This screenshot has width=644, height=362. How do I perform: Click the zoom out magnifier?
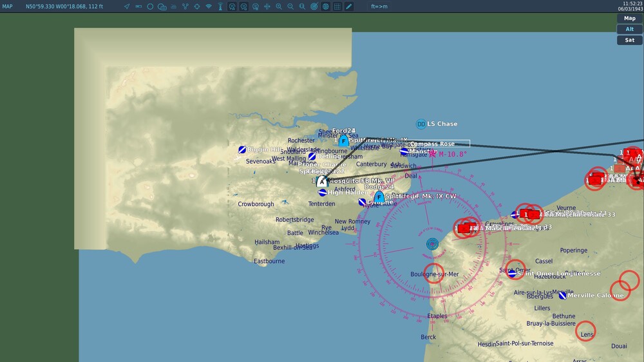pos(290,6)
